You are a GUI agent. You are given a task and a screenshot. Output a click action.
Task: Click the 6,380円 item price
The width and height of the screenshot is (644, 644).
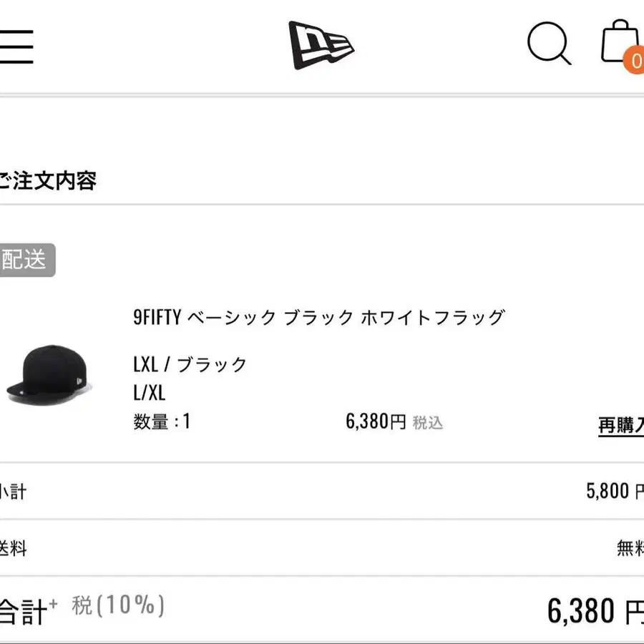(x=376, y=421)
